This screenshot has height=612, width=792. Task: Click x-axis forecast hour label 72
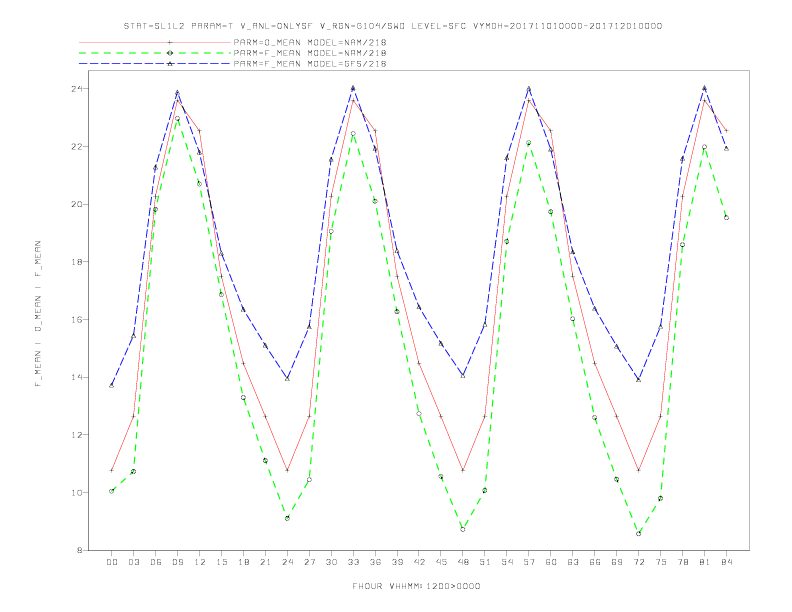tap(638, 562)
